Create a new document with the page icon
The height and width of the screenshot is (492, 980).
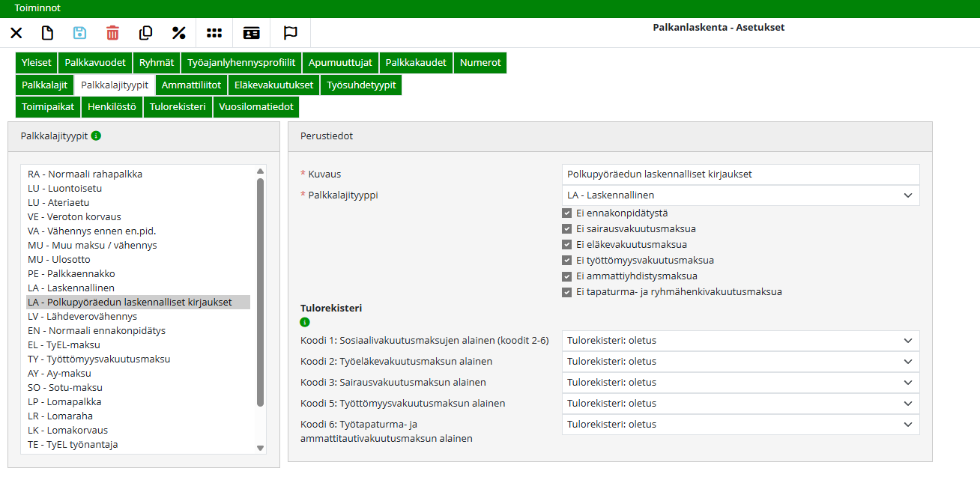click(47, 33)
